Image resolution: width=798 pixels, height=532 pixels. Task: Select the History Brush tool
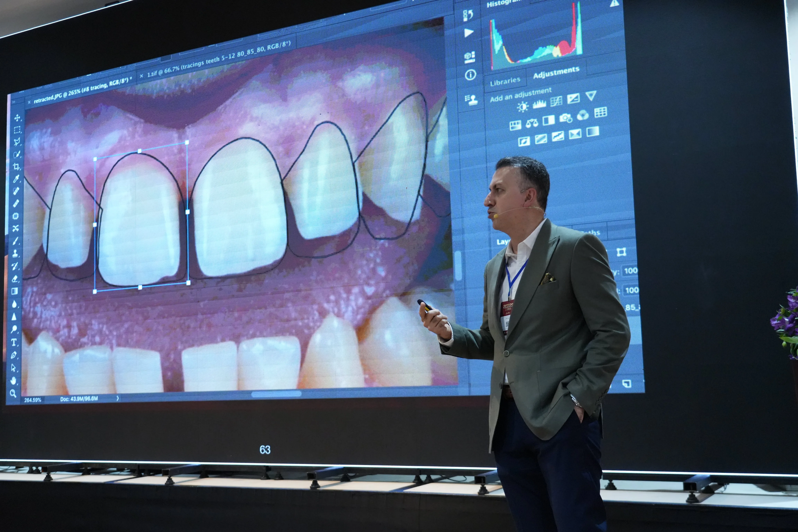coord(15,266)
